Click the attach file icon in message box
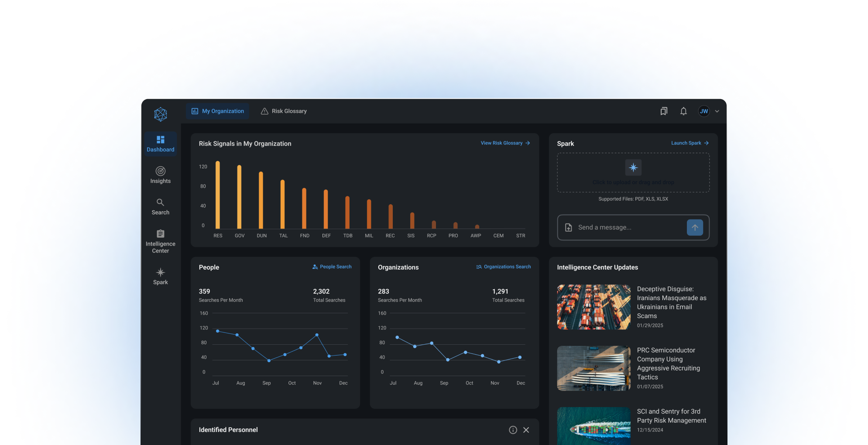868x445 pixels. tap(569, 227)
